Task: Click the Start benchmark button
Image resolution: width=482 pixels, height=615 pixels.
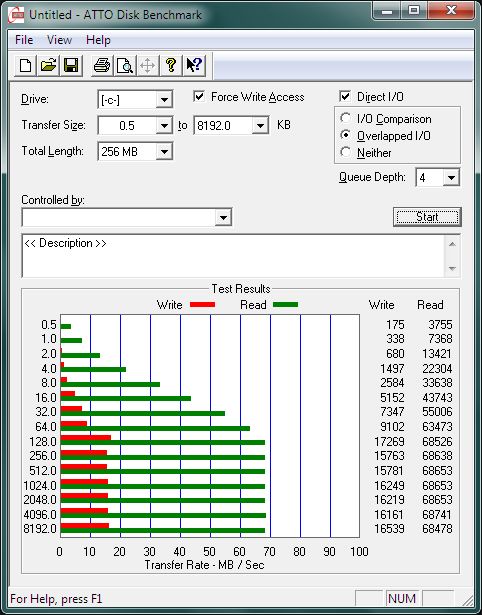Action: click(x=427, y=217)
